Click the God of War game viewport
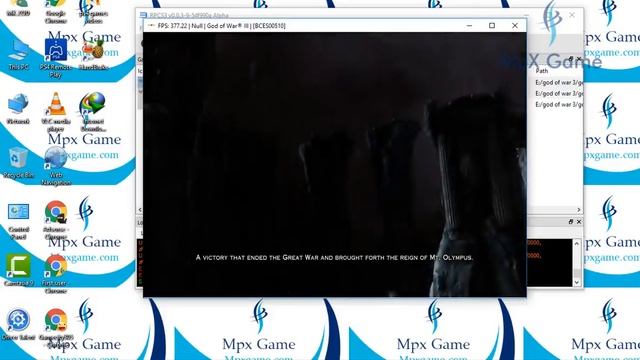The image size is (640, 360). click(x=335, y=164)
